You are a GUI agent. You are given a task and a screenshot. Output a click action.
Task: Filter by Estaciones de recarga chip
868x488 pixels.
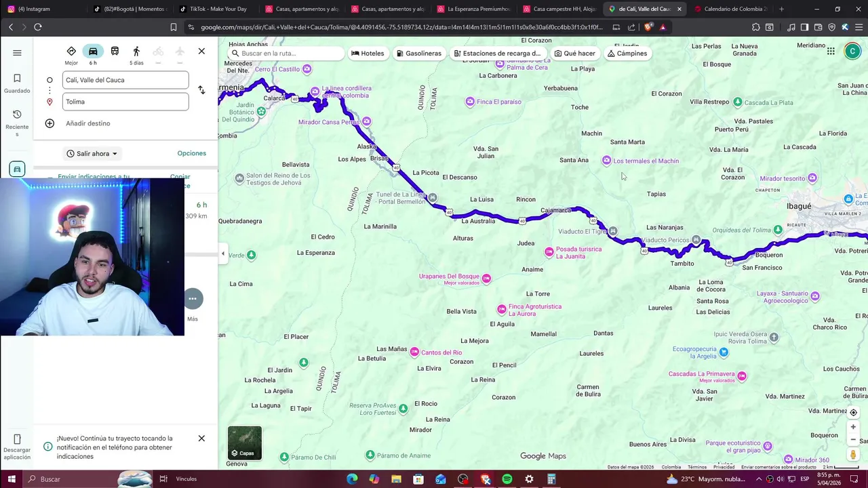(497, 54)
